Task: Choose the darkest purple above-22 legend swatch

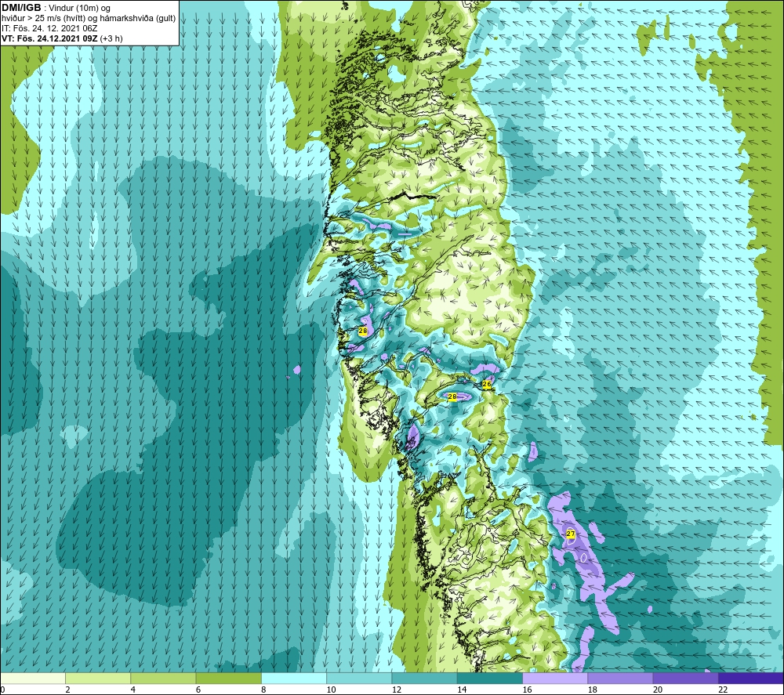Action: [750, 678]
